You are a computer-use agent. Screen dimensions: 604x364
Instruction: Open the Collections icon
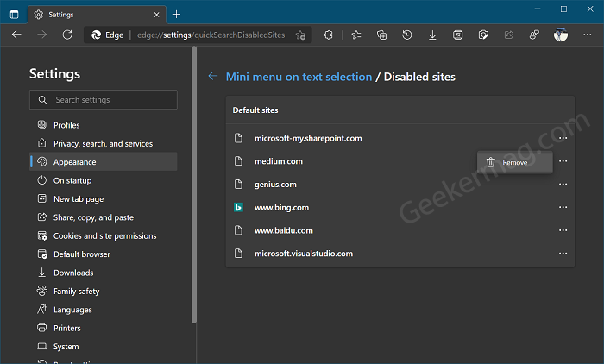(x=381, y=35)
